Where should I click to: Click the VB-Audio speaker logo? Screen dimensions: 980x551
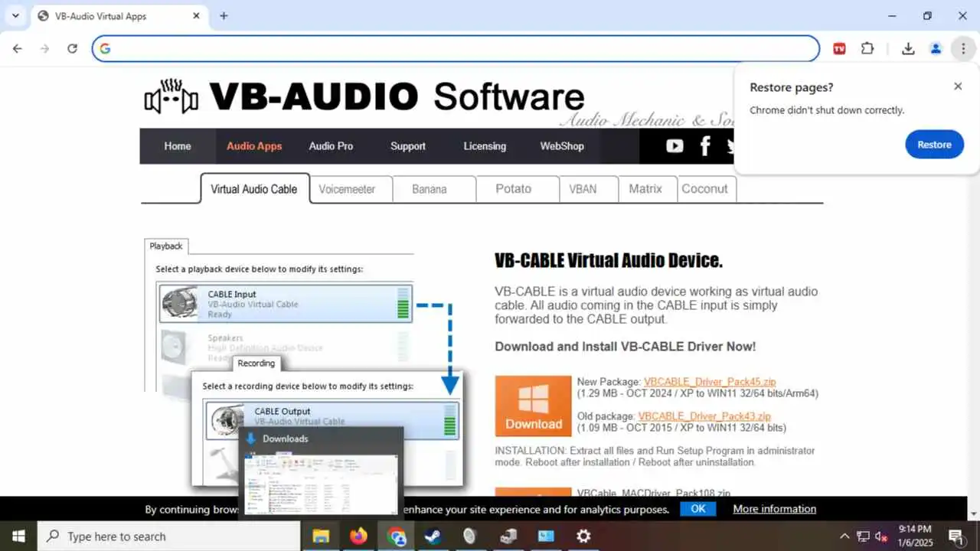tap(171, 96)
